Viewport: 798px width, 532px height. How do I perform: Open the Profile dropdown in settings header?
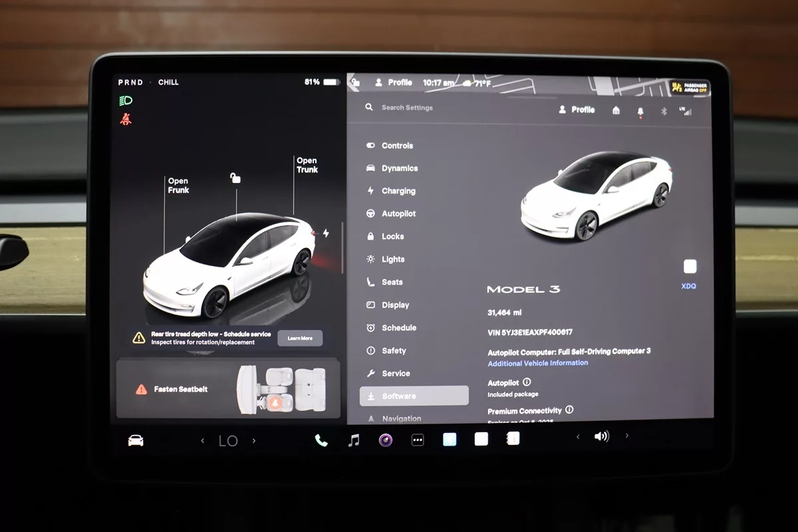[577, 110]
